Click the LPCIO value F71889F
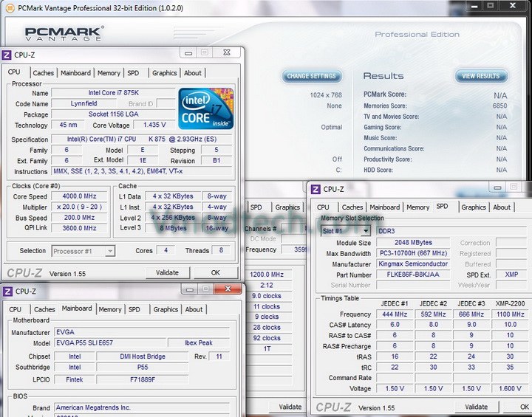The height and width of the screenshot is (417, 532). (x=143, y=379)
